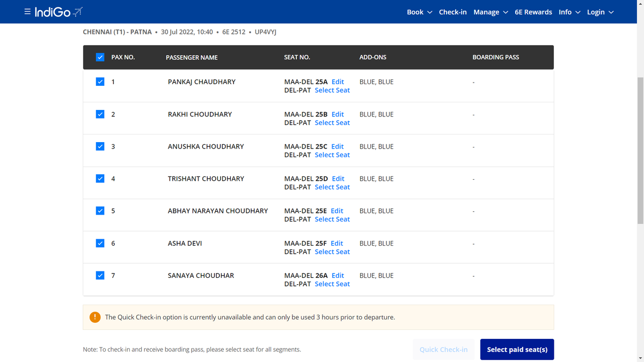This screenshot has height=362, width=644.
Task: Expand the Login dropdown menu
Action: [x=600, y=12]
